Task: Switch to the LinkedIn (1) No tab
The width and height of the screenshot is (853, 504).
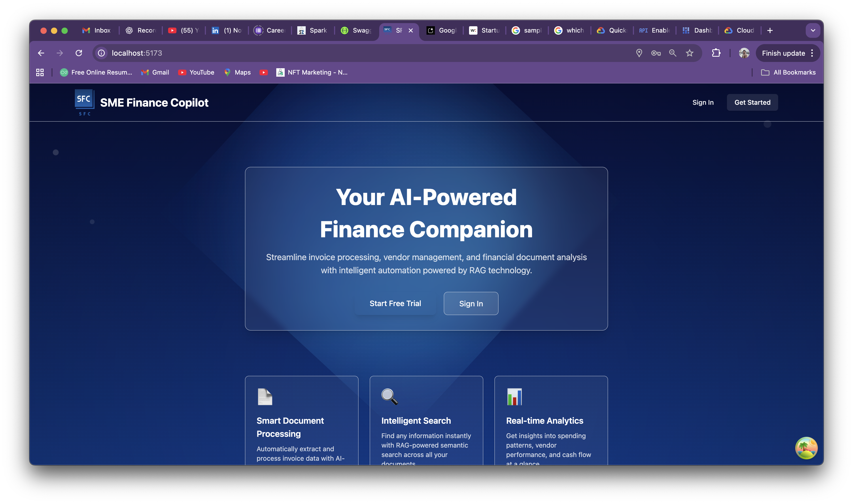Action: [226, 30]
